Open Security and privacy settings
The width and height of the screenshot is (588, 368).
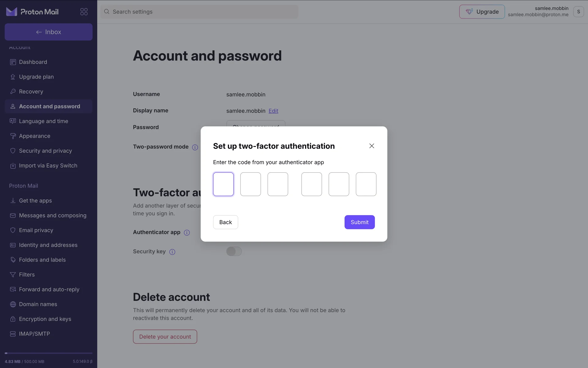pos(45,151)
